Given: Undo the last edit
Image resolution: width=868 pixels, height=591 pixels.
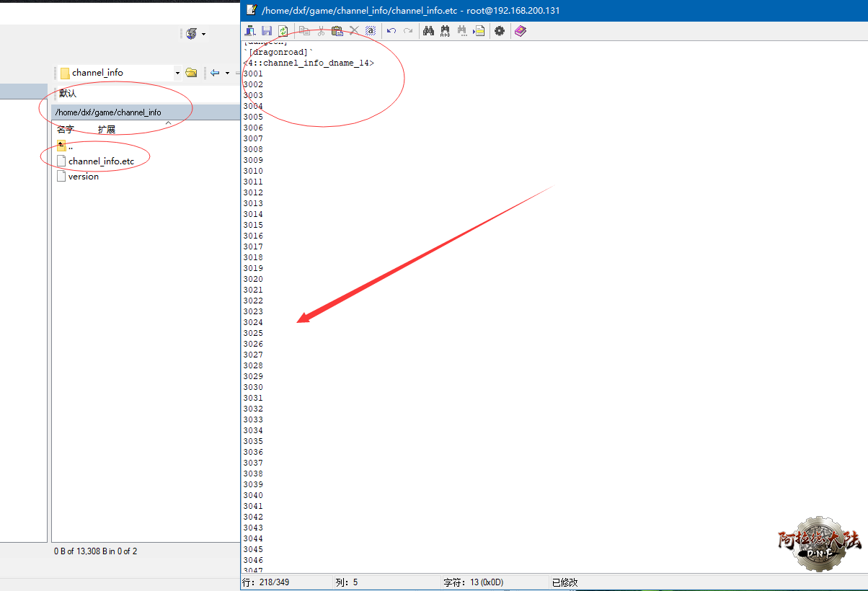Looking at the screenshot, I should coord(391,31).
